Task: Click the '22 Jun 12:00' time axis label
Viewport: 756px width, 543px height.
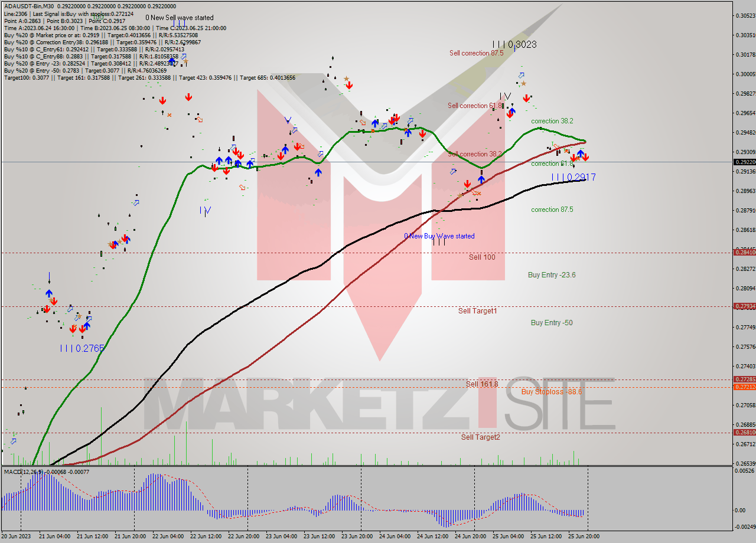Action: 206,537
